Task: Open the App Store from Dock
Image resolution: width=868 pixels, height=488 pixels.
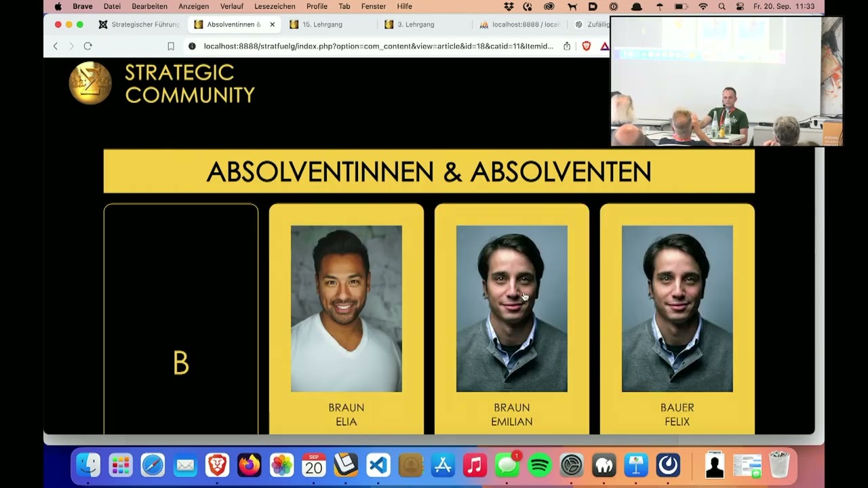Action: pyautogui.click(x=443, y=466)
